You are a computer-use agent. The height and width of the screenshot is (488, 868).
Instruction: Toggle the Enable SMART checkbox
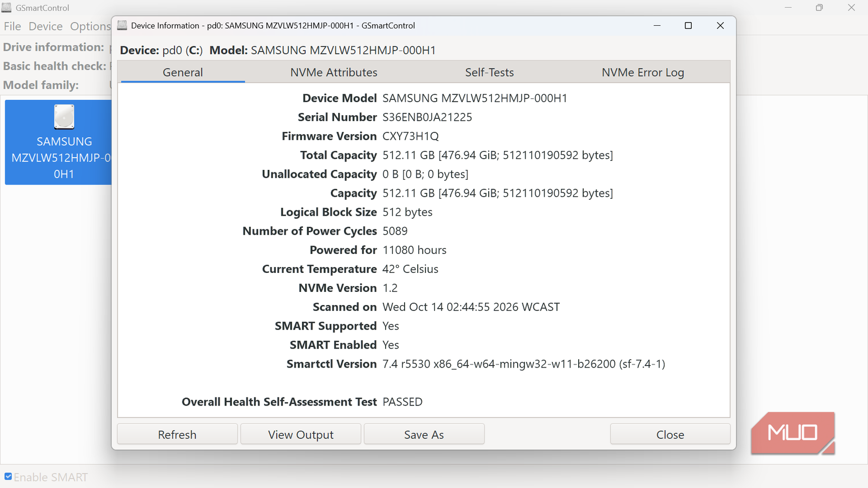tap(8, 476)
